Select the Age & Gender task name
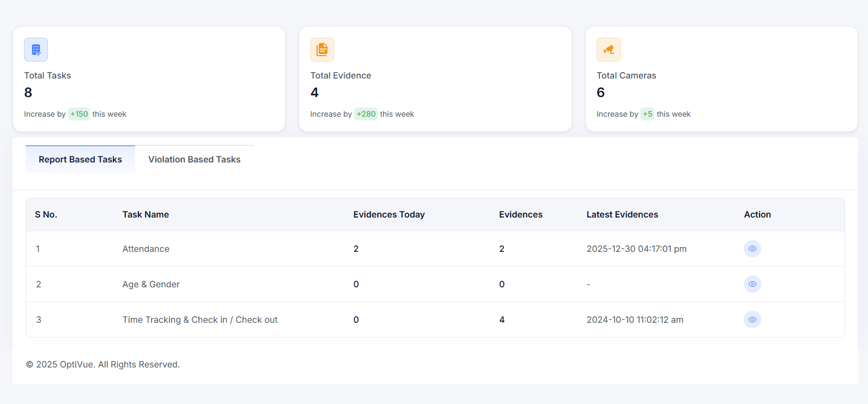868x404 pixels. [x=150, y=285]
